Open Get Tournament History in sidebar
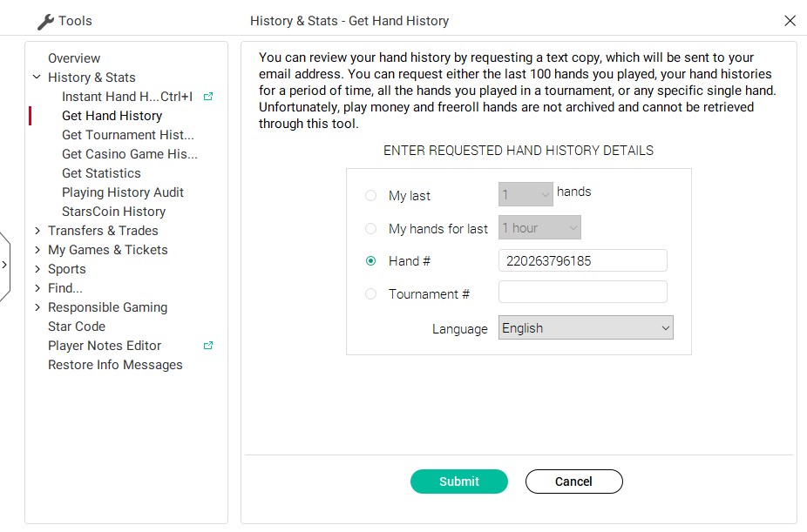Screen dimensions: 807x532 (x=128, y=135)
